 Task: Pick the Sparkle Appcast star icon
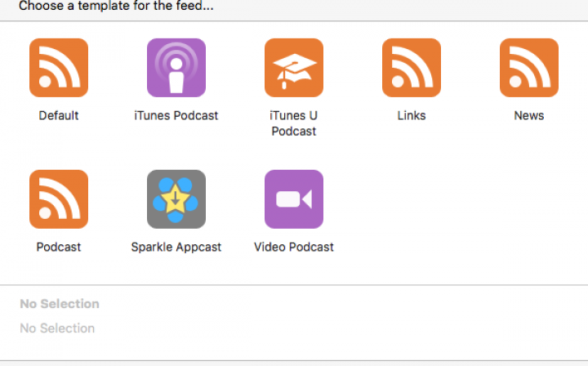(176, 199)
